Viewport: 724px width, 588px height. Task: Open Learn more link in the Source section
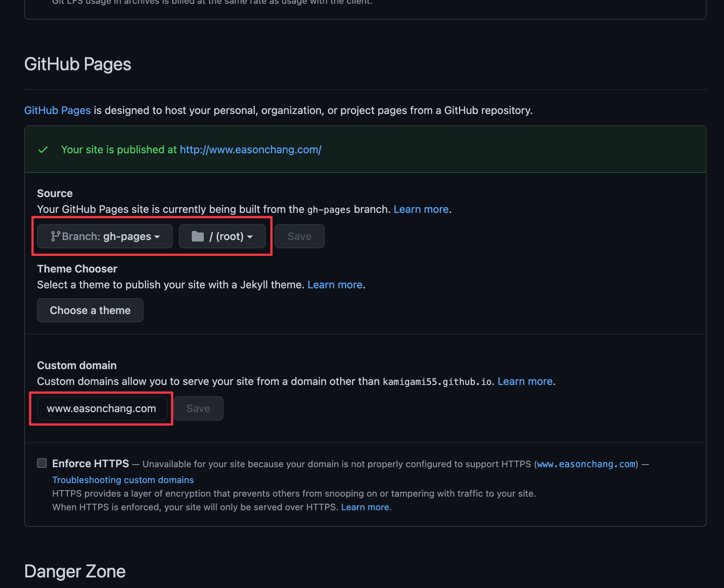pos(421,209)
